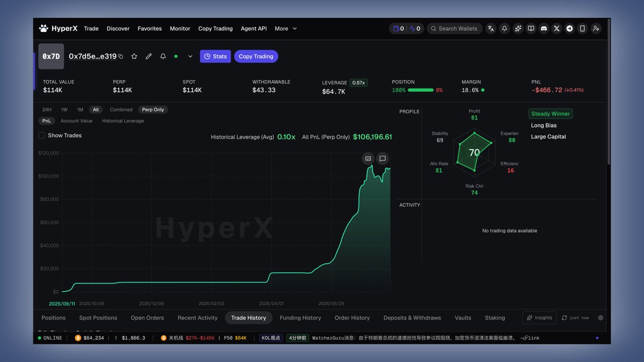Screen dimensions: 644x362
Task: Click the Steady Winner profile tag
Action: 551,114
